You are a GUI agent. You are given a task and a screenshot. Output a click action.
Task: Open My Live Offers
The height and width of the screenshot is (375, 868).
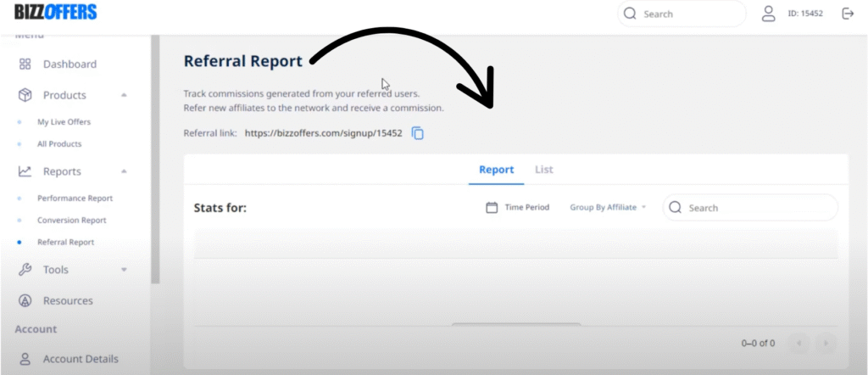pos(64,122)
